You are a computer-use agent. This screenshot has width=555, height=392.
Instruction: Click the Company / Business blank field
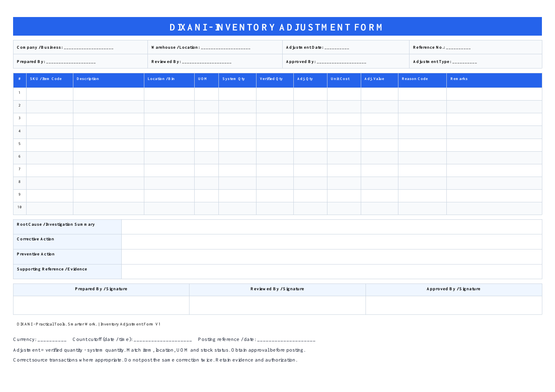(x=89, y=48)
